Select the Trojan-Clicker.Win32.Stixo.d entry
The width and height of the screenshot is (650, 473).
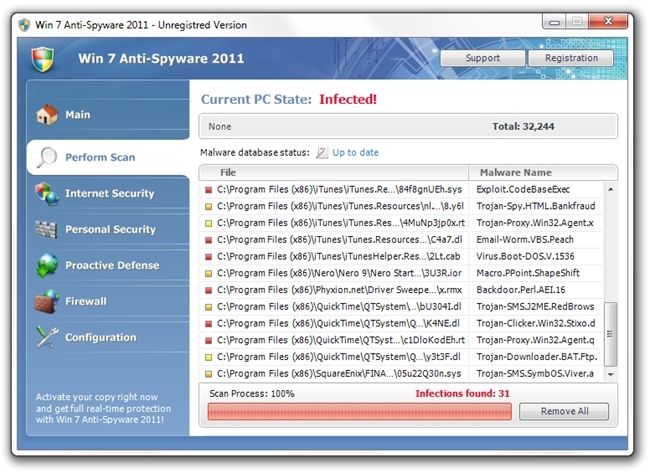click(536, 323)
